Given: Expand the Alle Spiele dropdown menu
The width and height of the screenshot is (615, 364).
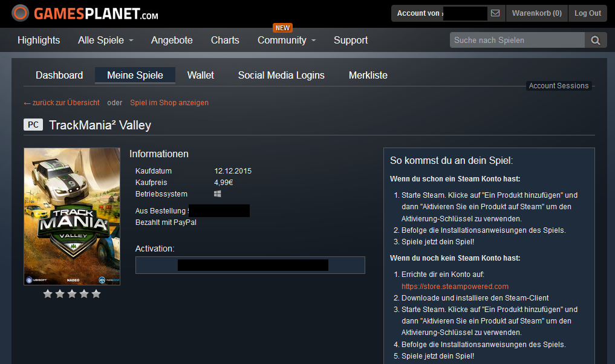Looking at the screenshot, I should click(105, 41).
